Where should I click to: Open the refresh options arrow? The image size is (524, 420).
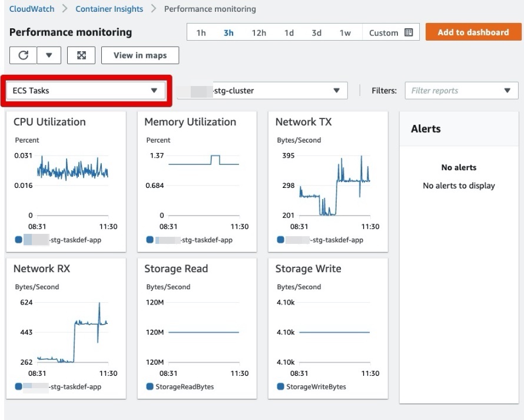[49, 55]
